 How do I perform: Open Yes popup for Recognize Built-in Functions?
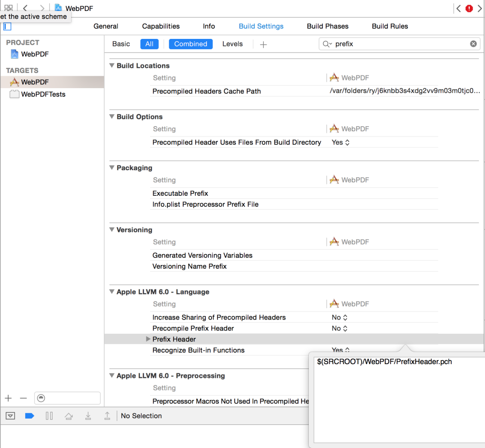point(341,350)
